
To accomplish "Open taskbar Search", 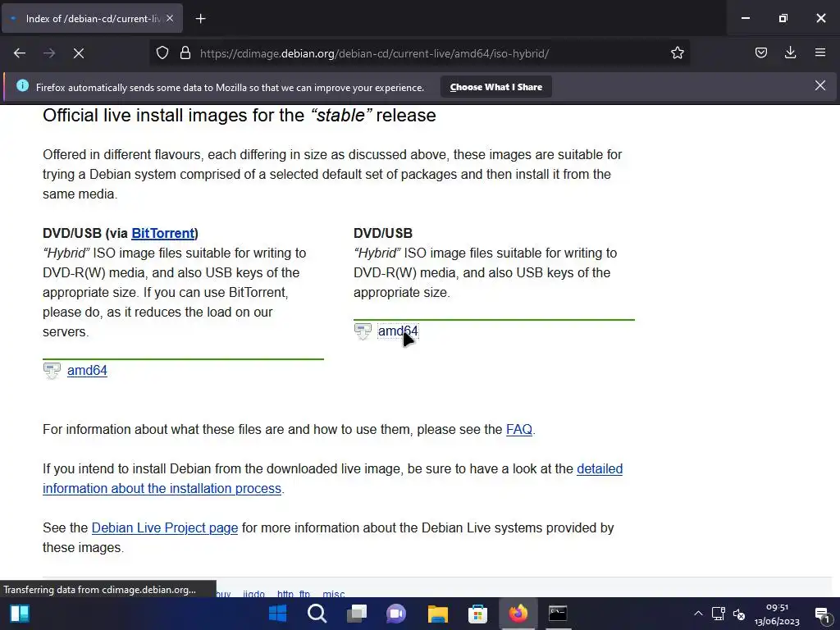I will (317, 614).
